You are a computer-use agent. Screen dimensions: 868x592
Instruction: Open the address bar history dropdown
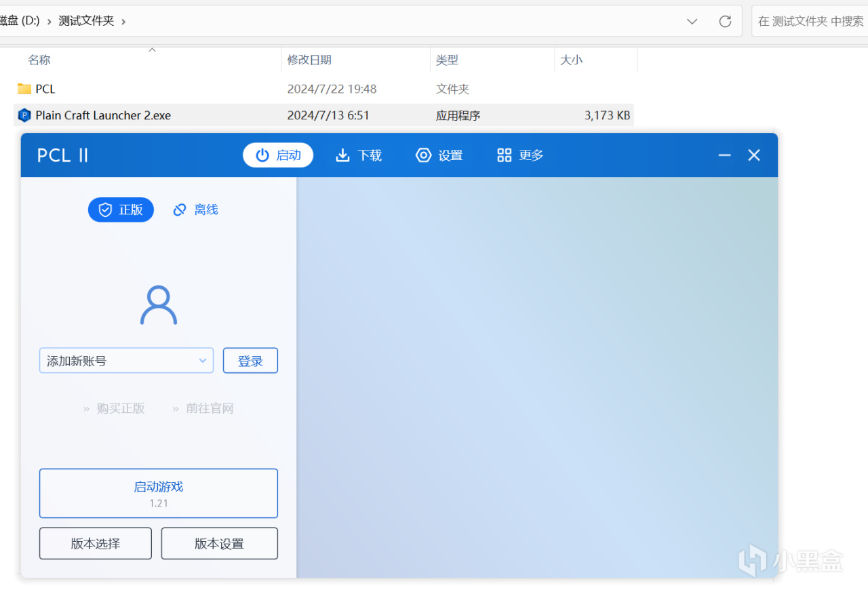click(692, 21)
